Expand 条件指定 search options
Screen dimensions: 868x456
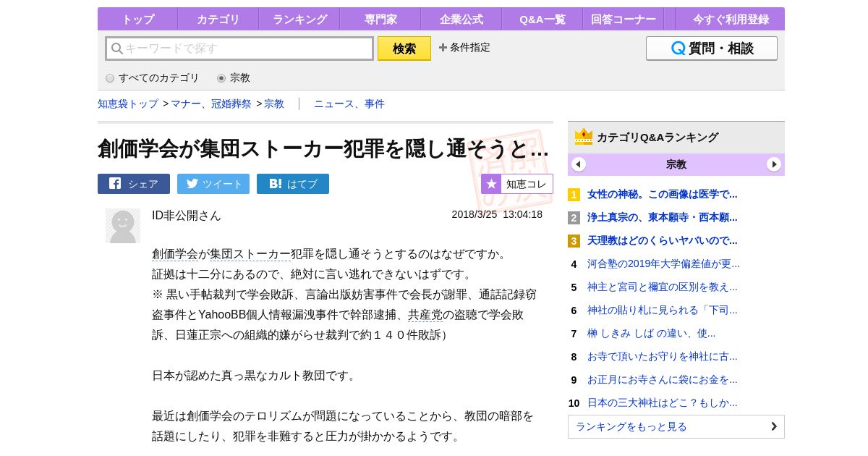coord(464,48)
